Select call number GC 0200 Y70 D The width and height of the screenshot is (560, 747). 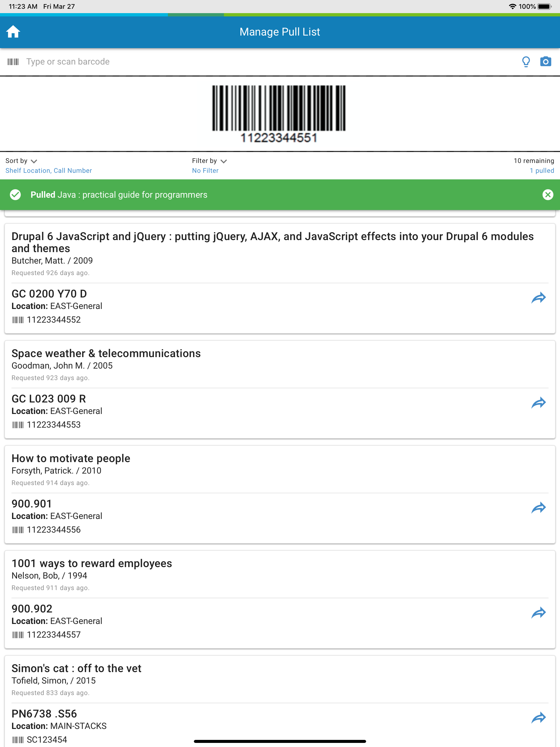click(49, 294)
